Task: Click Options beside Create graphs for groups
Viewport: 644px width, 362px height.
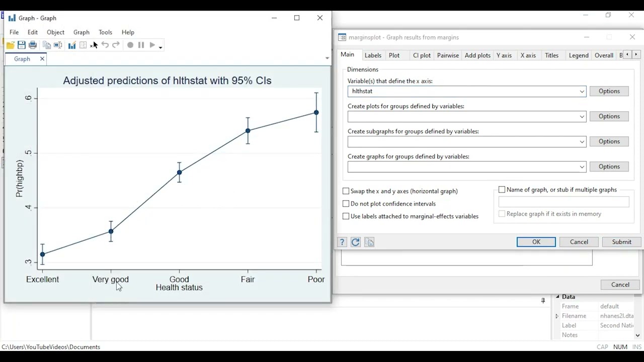Action: click(x=609, y=166)
